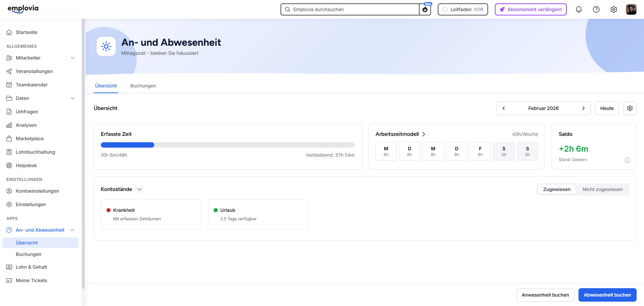The width and height of the screenshot is (644, 306).
Task: Go to previous month arrow
Action: point(503,108)
